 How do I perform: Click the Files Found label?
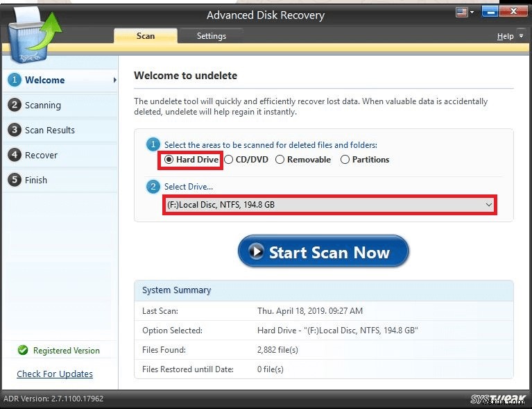click(164, 350)
